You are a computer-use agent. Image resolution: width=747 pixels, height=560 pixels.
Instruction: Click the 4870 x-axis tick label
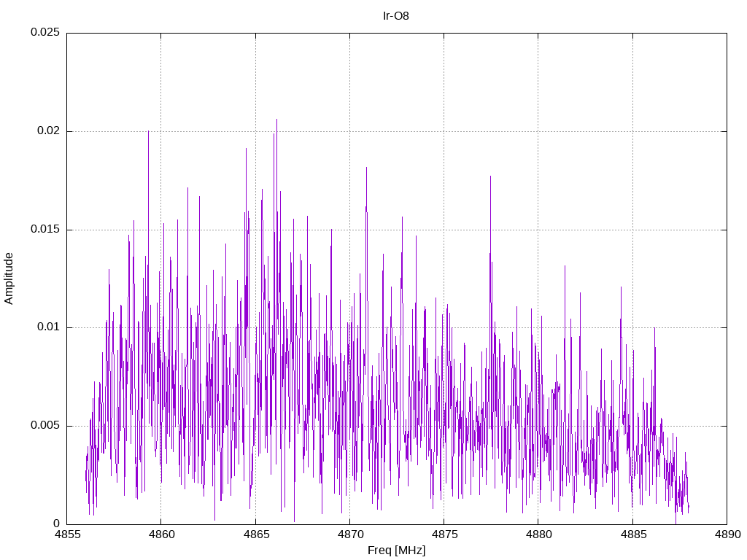[x=351, y=534]
